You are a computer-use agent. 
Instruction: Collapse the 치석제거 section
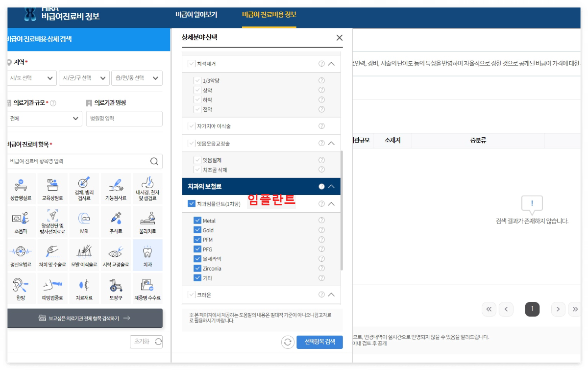331,64
